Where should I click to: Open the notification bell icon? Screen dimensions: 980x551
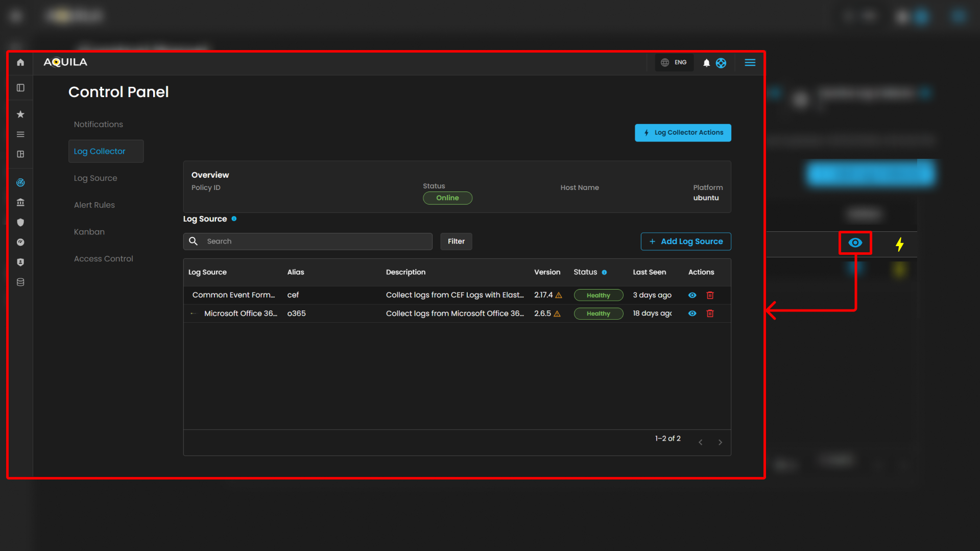click(706, 63)
